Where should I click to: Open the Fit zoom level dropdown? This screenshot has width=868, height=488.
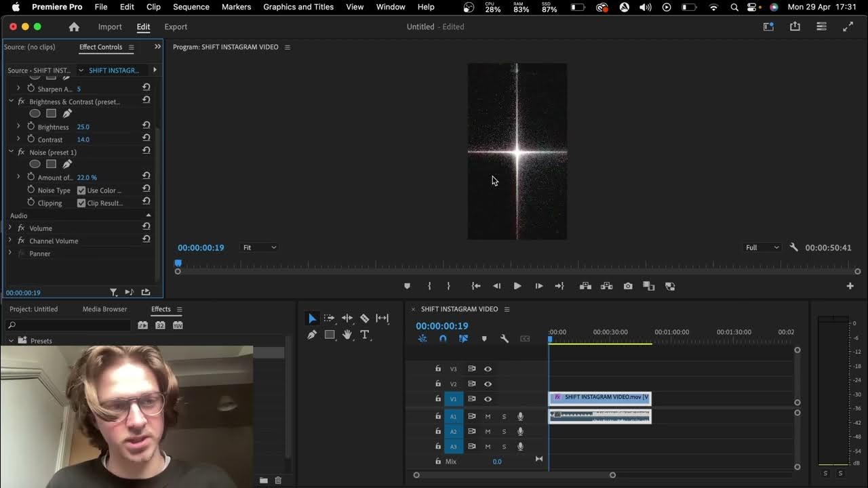(x=260, y=247)
